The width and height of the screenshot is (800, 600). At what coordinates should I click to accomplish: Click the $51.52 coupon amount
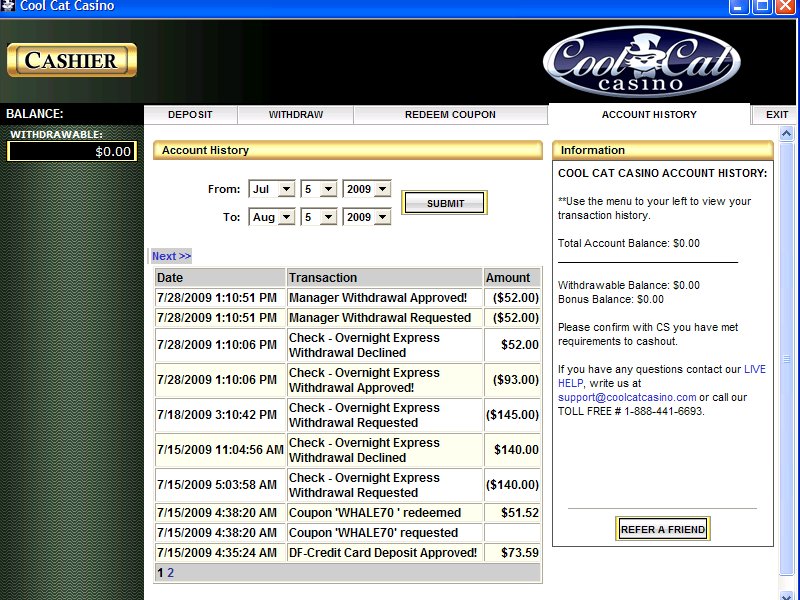(x=512, y=513)
